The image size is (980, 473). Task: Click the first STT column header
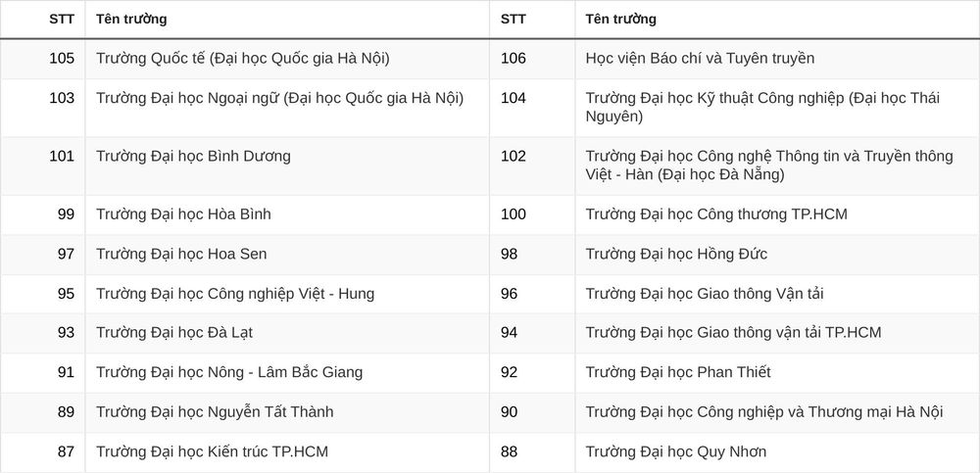[x=61, y=19]
